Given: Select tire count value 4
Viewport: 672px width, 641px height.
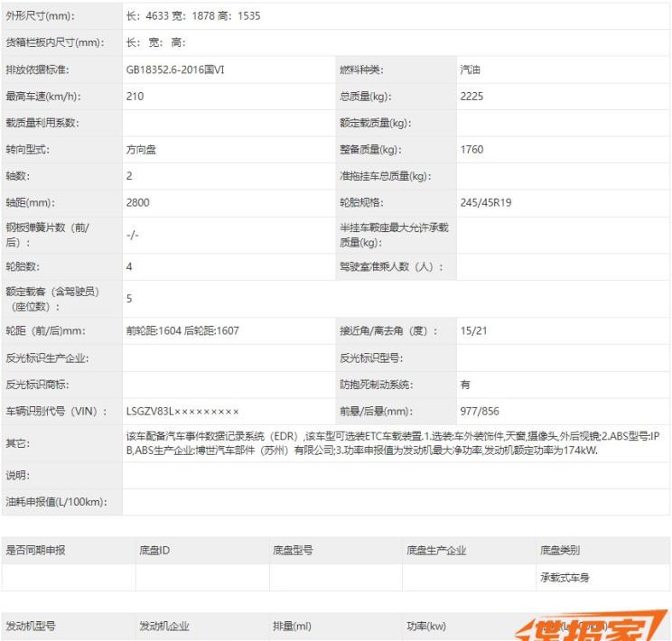Looking at the screenshot, I should coord(129,266).
